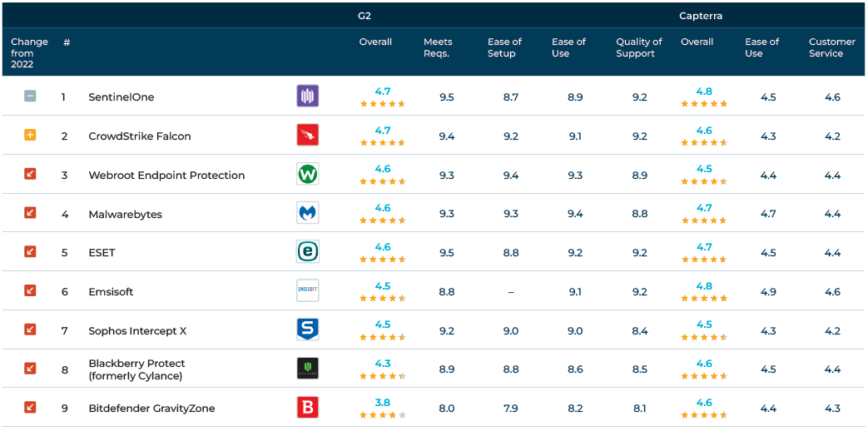Click SentinelOne's G2 overall star rating

(x=382, y=104)
